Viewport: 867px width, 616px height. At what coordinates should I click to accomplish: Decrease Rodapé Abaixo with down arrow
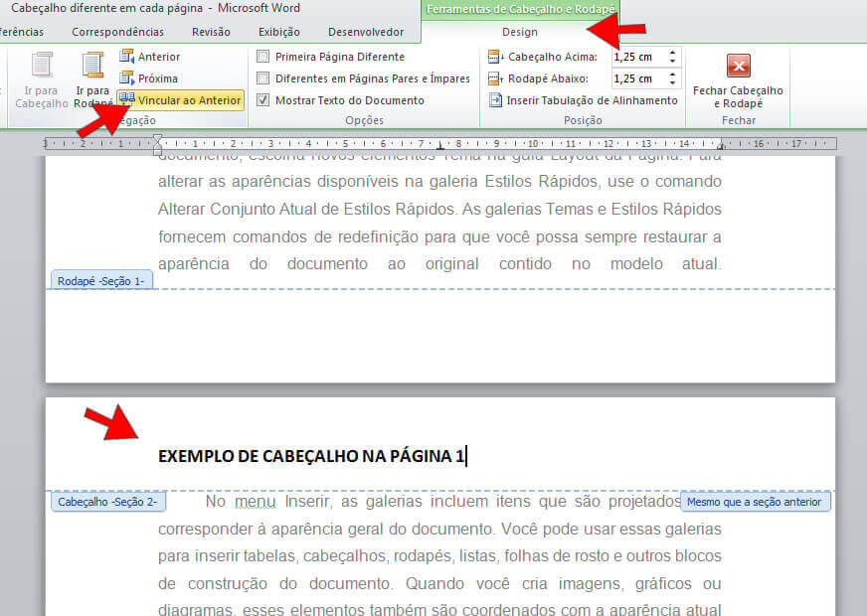click(672, 82)
